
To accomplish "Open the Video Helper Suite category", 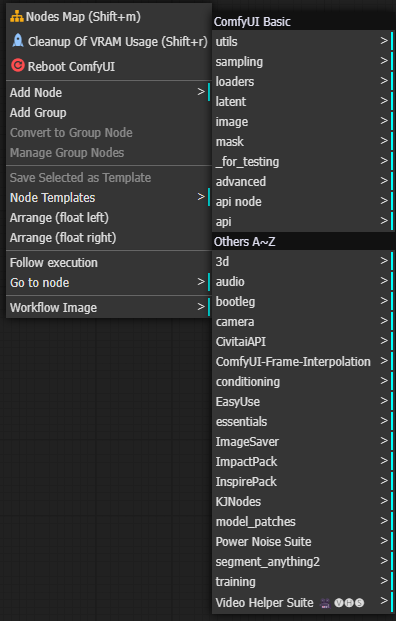I will pyautogui.click(x=303, y=602).
